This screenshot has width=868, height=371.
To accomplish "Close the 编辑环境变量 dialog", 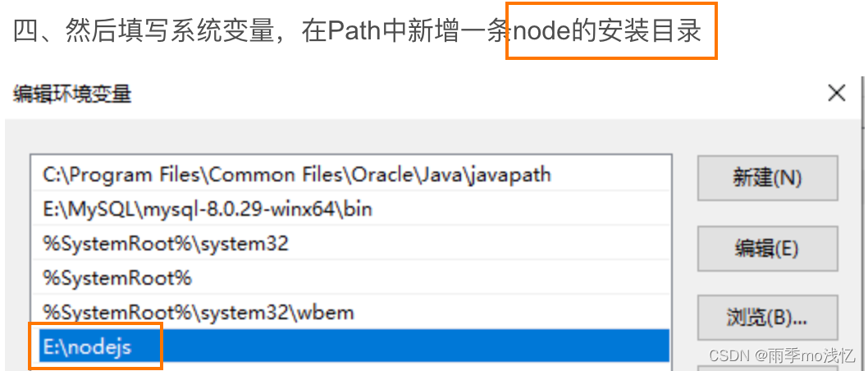I will (836, 94).
